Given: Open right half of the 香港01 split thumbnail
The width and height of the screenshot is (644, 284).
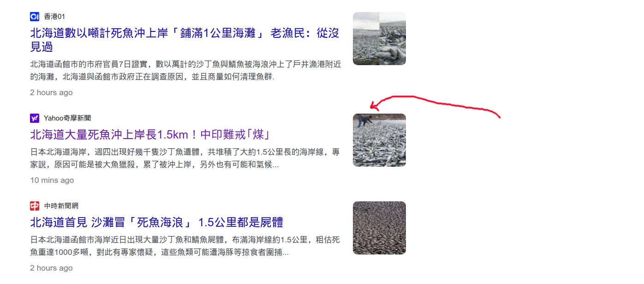Looking at the screenshot, I should tap(393, 38).
